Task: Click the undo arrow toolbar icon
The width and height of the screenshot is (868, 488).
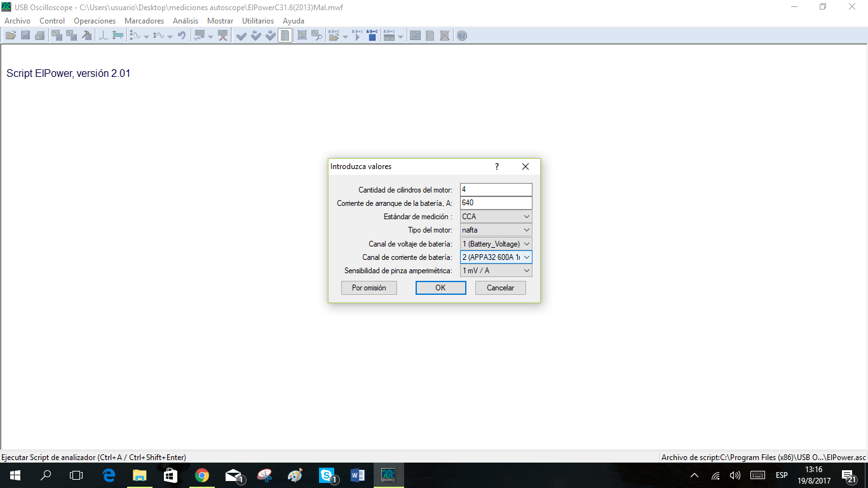Action: point(182,36)
